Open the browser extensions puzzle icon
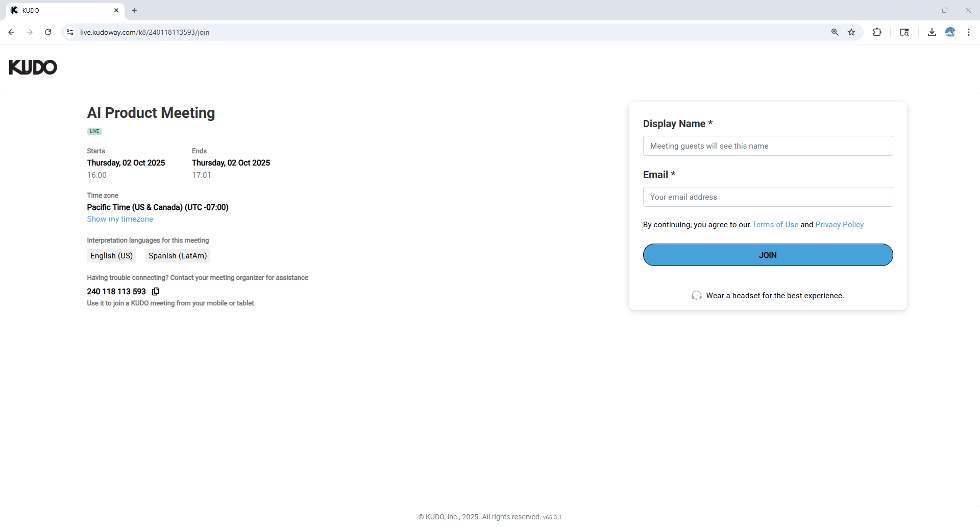 877,32
